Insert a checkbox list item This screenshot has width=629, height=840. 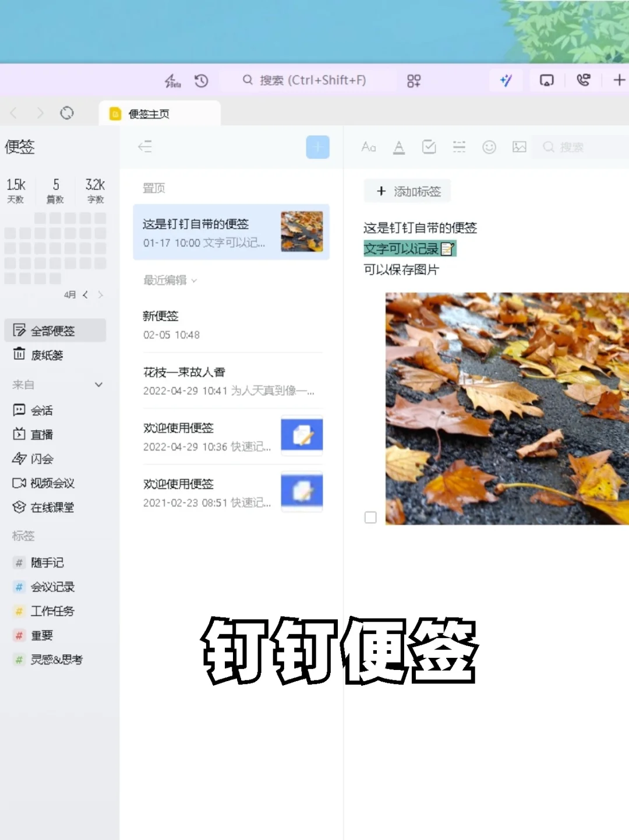click(x=429, y=147)
